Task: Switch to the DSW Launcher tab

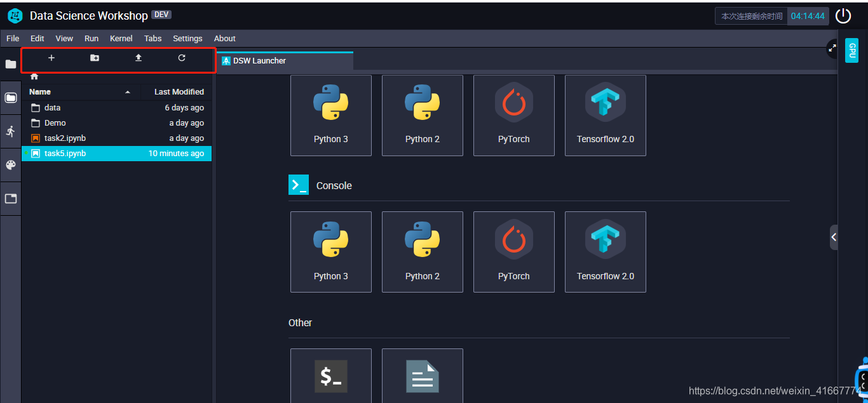Action: coord(285,61)
